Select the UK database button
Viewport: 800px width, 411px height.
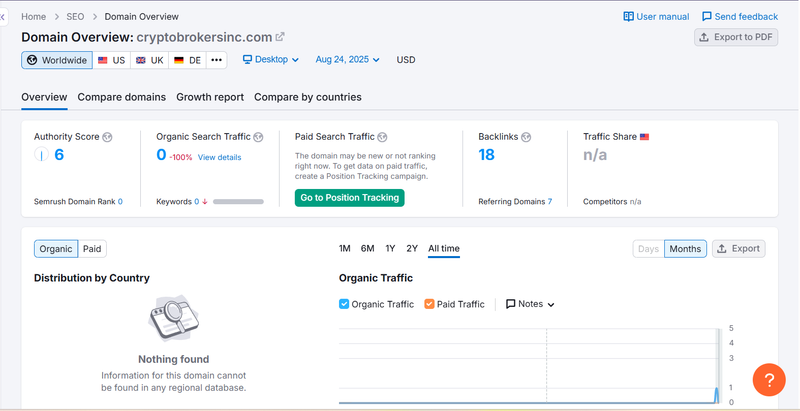(x=149, y=60)
